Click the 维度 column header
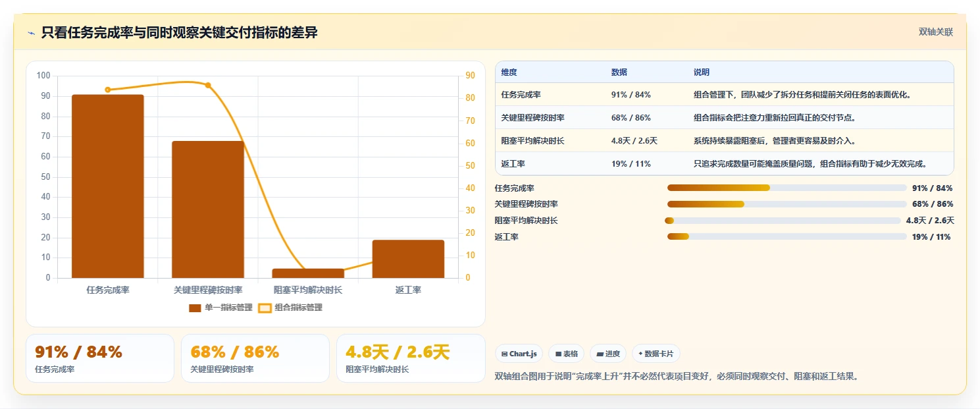The height and width of the screenshot is (409, 980). point(509,72)
